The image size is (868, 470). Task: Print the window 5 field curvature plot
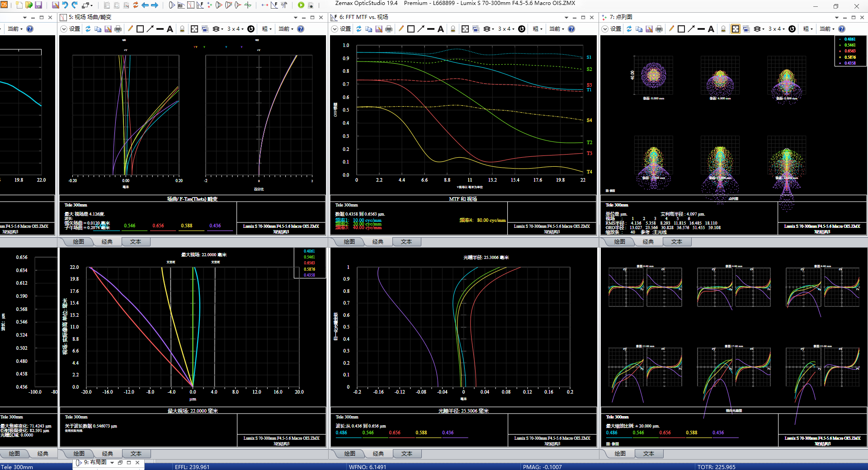[118, 29]
